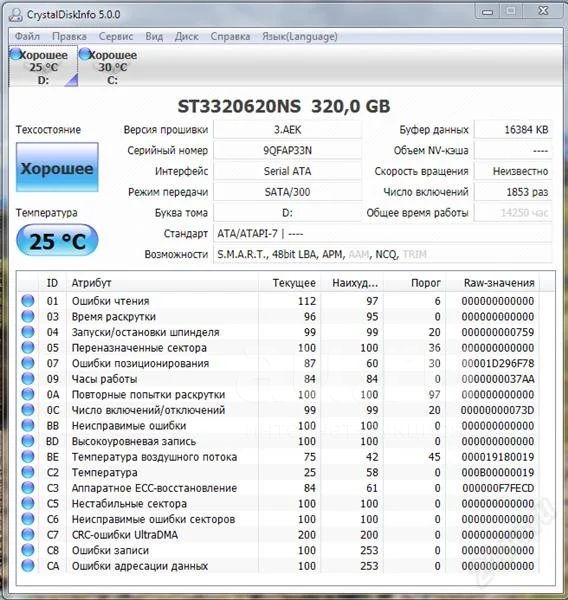Click the CrystalDiskInfo app icon in title bar
This screenshot has width=568, height=600.
[15, 15]
